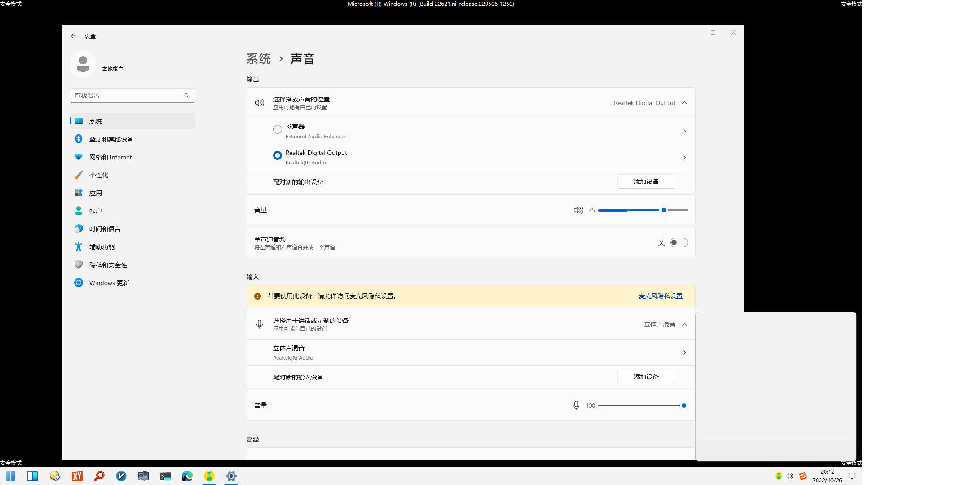Mute output using the speaker icon beside volume 75
980x485 pixels.
pyautogui.click(x=578, y=210)
